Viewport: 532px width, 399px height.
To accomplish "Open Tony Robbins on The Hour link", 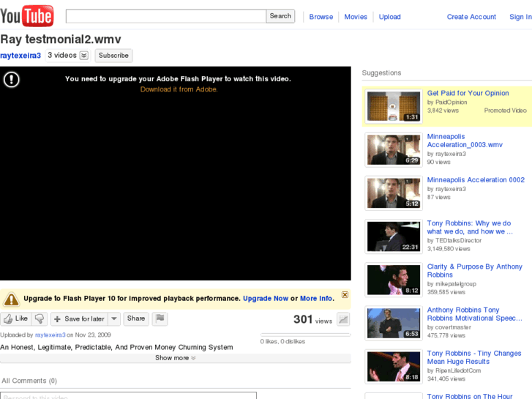I will pos(470,396).
